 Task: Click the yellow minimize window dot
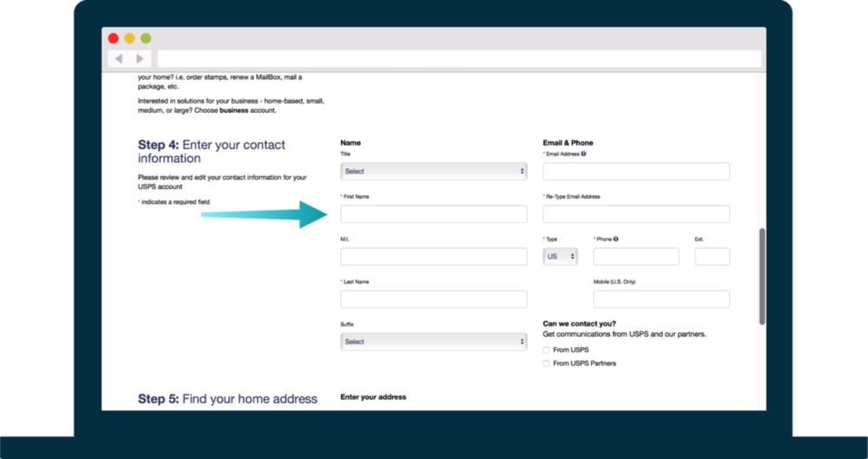coord(129,38)
